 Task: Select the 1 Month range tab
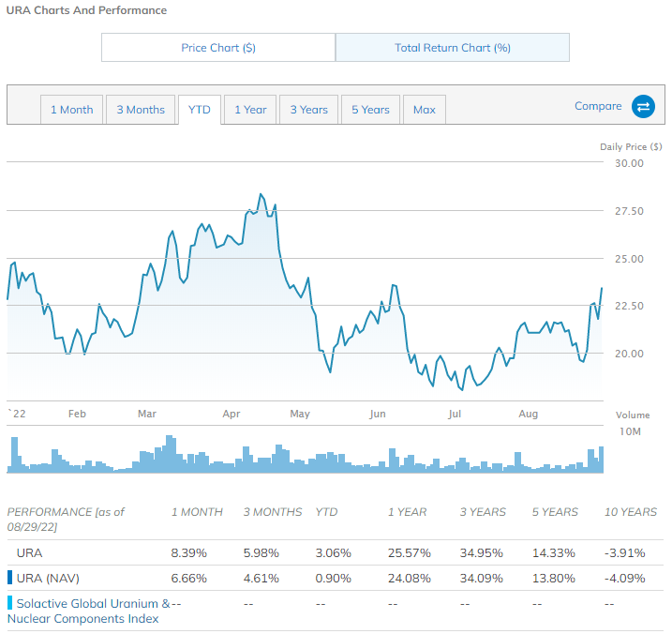click(71, 110)
